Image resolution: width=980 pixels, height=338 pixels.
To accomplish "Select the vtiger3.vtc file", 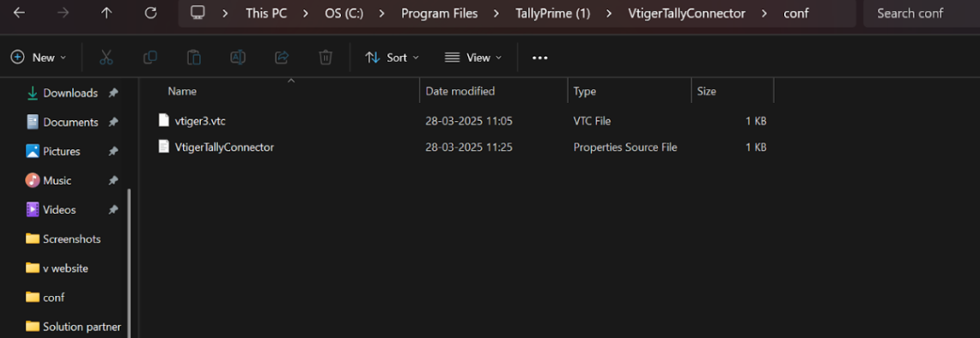I will (462, 121).
